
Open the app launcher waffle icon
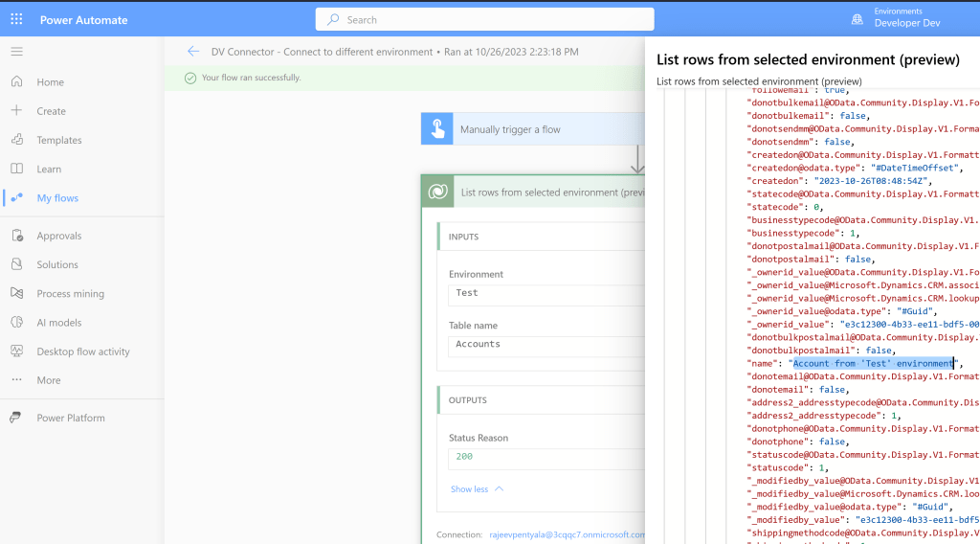[x=16, y=19]
